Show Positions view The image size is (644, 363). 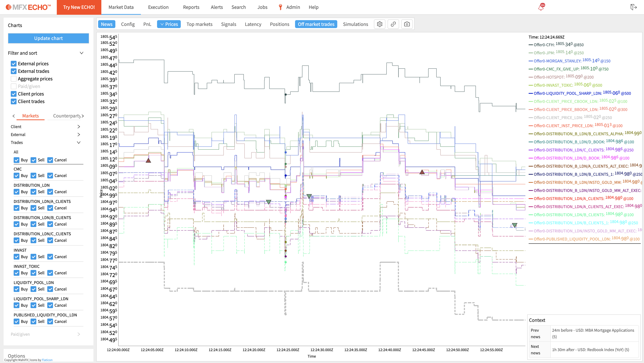point(279,24)
